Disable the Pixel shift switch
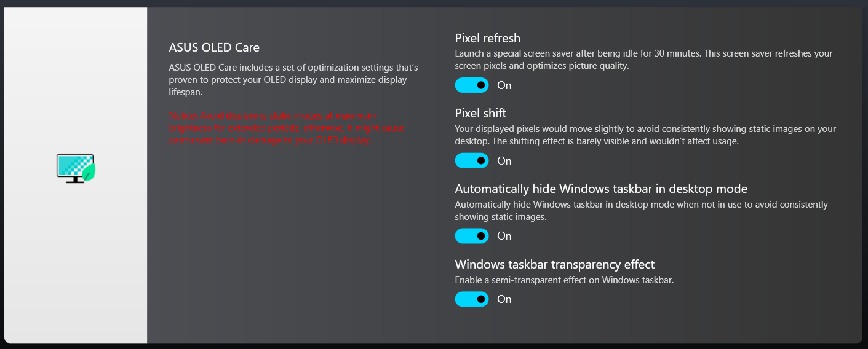The width and height of the screenshot is (868, 349). click(472, 161)
